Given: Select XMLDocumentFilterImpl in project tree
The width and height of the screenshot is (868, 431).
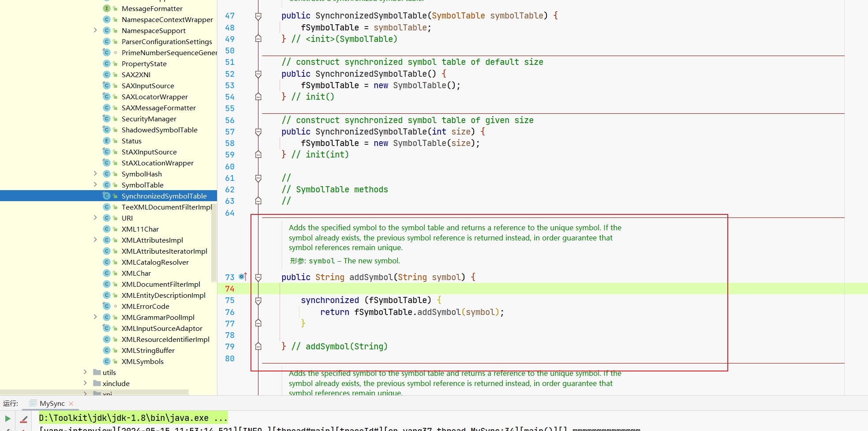Looking at the screenshot, I should pyautogui.click(x=161, y=284).
